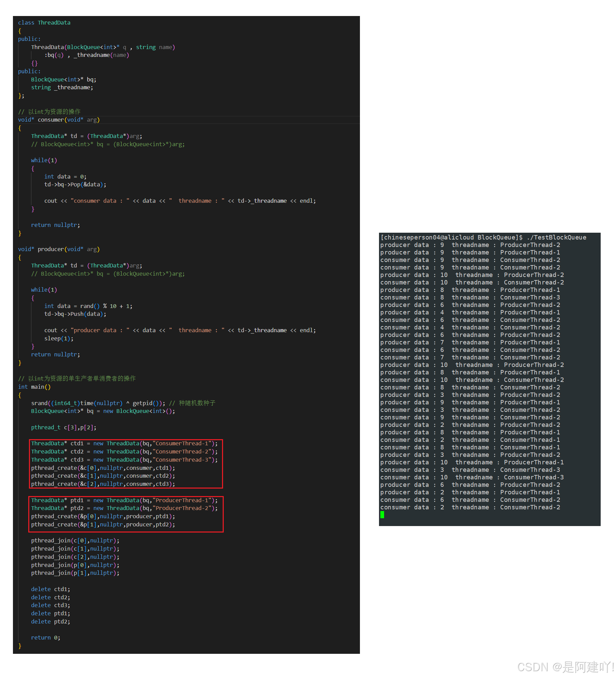
Task: Click the cout line printing "producer data : "
Action: (x=180, y=330)
